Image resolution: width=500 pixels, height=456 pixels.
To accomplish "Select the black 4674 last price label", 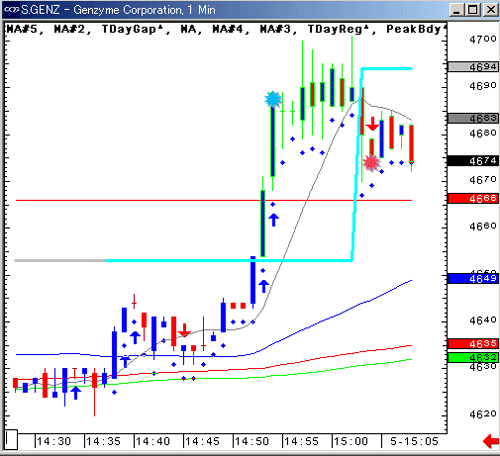I will tap(473, 161).
